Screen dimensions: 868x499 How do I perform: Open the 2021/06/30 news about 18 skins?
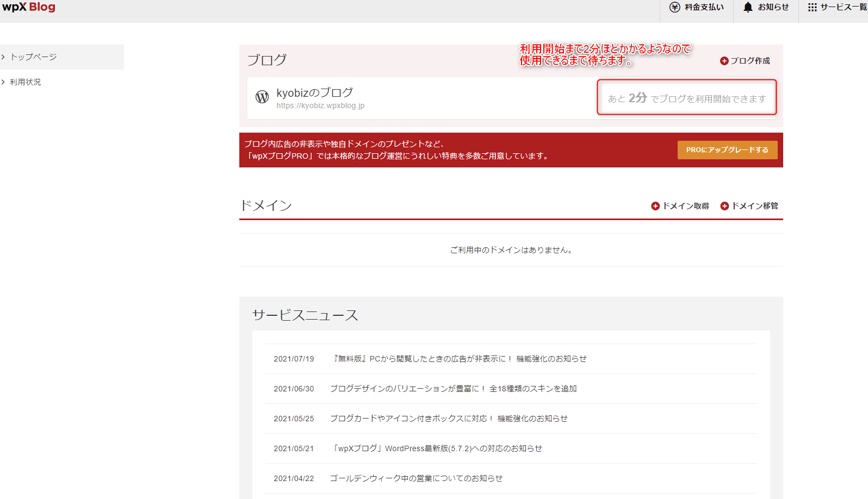[454, 389]
